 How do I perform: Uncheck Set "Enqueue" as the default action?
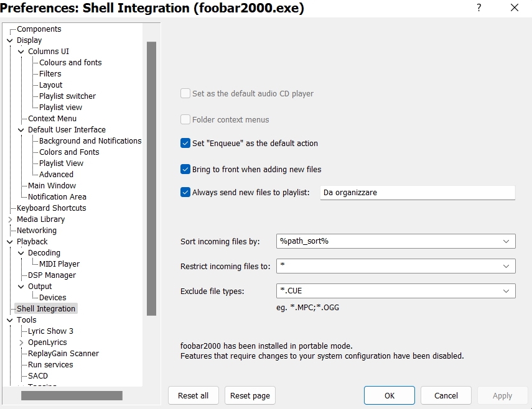[x=185, y=144]
